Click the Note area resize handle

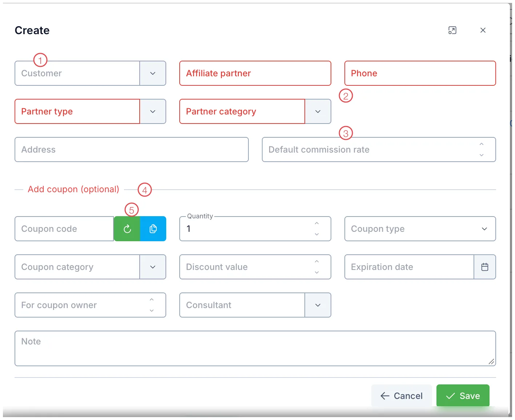click(x=491, y=362)
